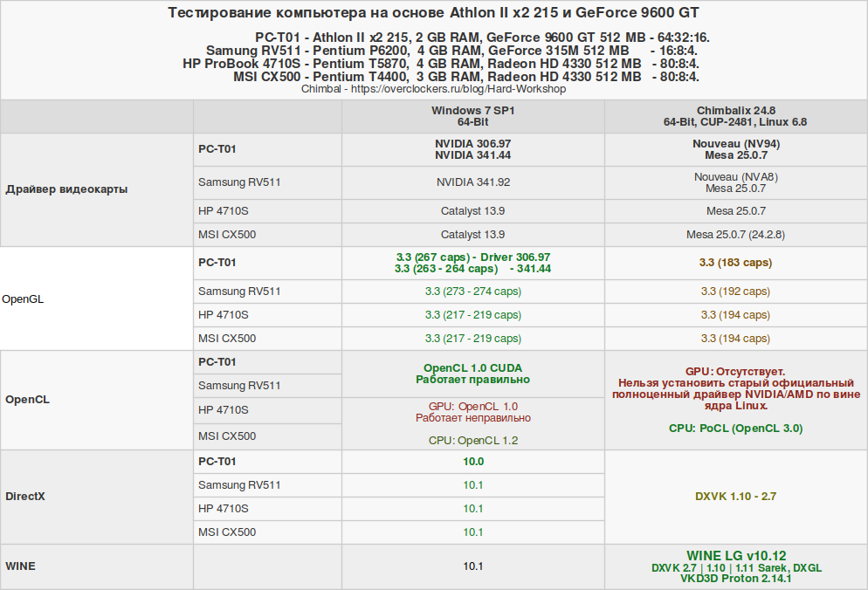Click the 'GPU: OpenCL 1.0 Работает неправильно' text

tap(472, 412)
